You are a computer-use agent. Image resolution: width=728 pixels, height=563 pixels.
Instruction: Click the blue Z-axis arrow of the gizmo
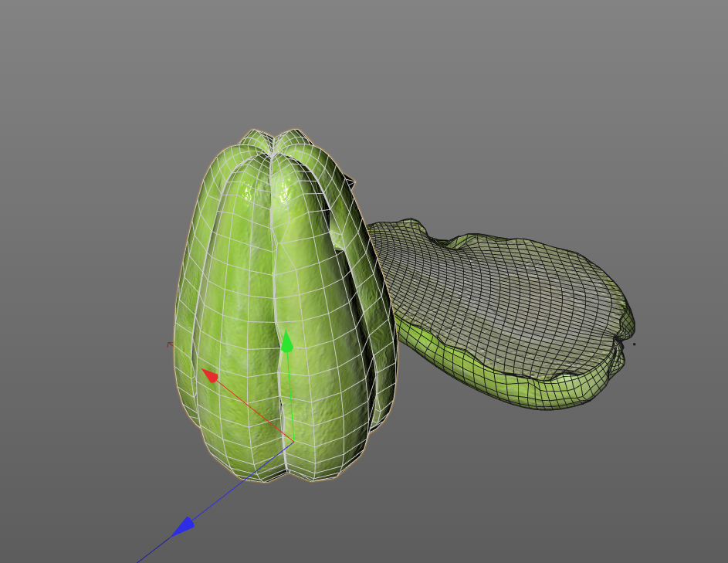[x=183, y=526]
